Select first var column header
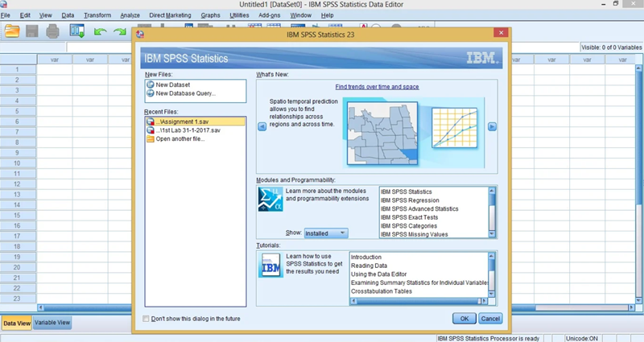Screen dimensions: 644x342 point(55,60)
